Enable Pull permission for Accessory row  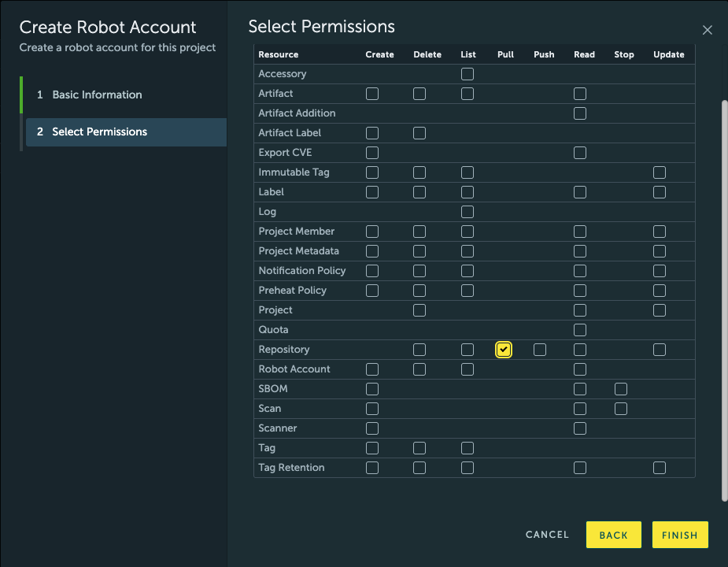467,73
